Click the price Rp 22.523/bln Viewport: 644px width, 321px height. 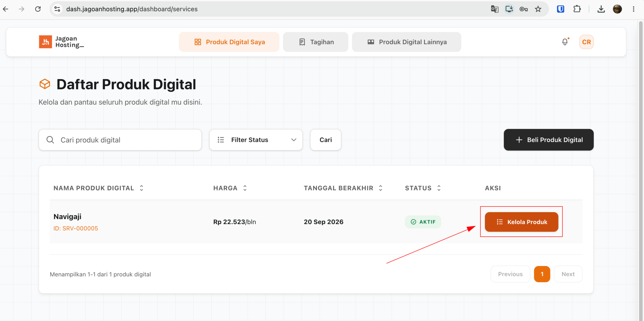[x=234, y=222]
